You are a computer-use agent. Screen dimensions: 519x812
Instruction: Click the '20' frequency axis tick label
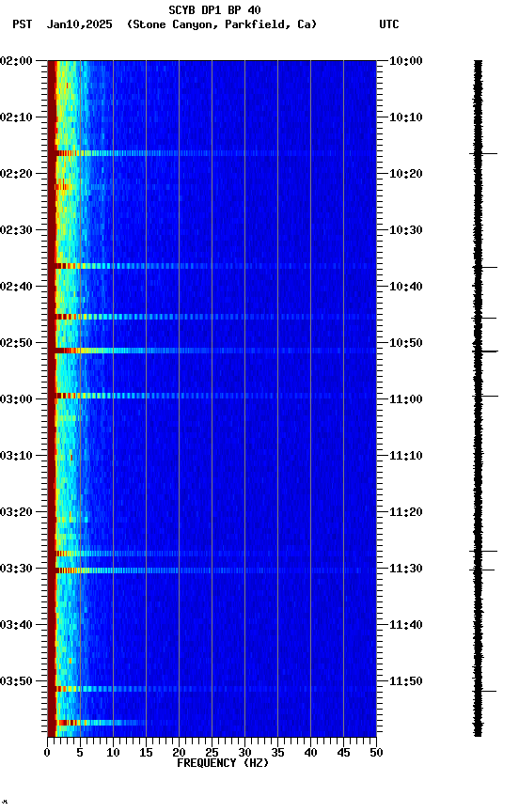[x=179, y=753]
